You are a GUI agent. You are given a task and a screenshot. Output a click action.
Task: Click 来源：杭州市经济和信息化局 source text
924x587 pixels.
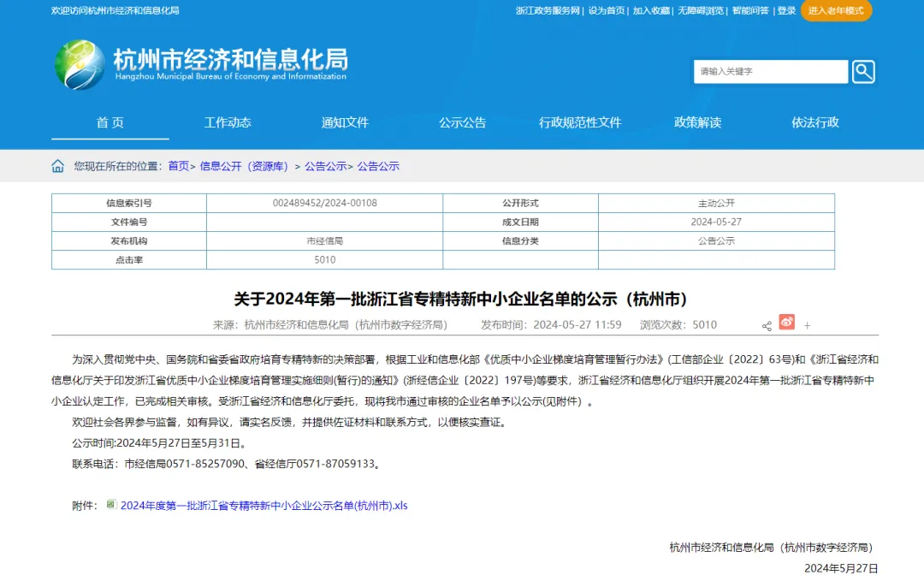[x=330, y=325]
